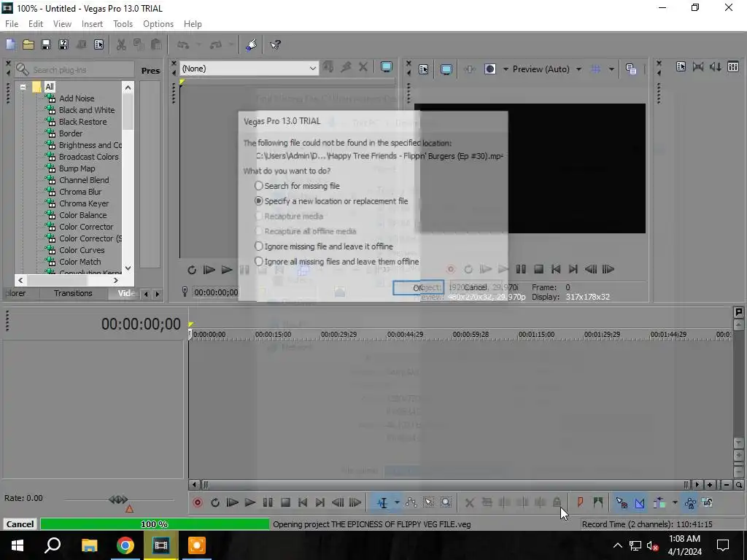Toggle the Ignore Event Grouping icon
Image resolution: width=747 pixels, height=560 pixels.
(x=708, y=502)
